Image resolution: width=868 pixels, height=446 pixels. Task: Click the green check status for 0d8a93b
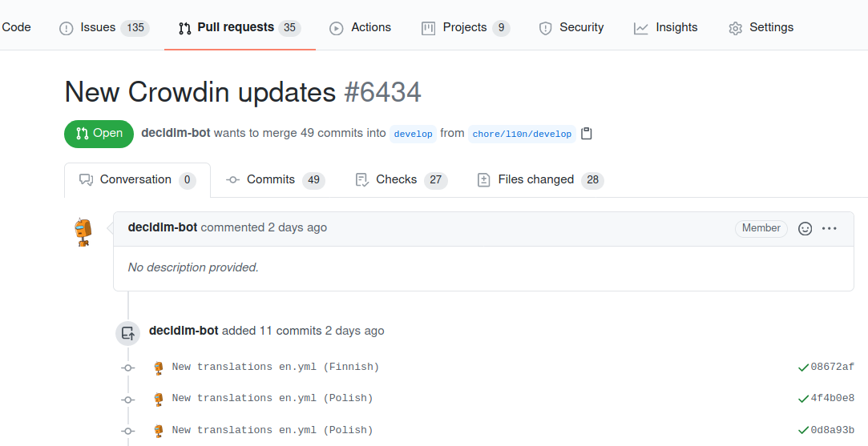[x=803, y=430]
